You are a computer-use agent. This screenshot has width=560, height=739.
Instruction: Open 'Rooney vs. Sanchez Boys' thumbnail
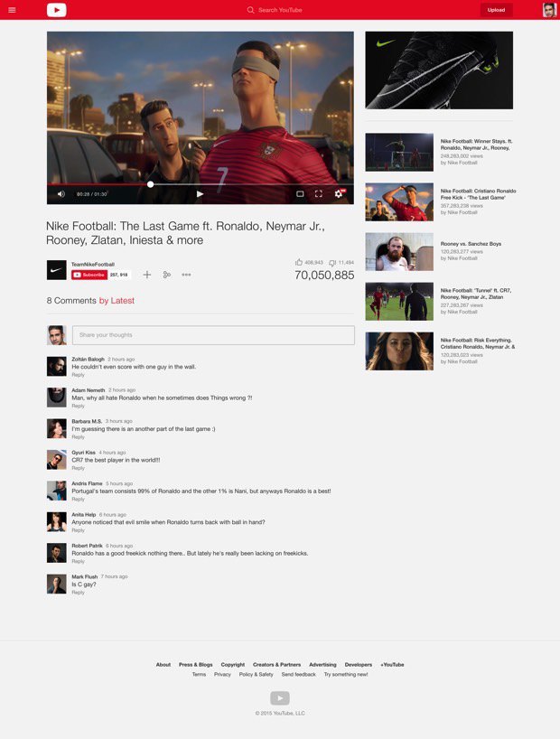click(x=399, y=252)
